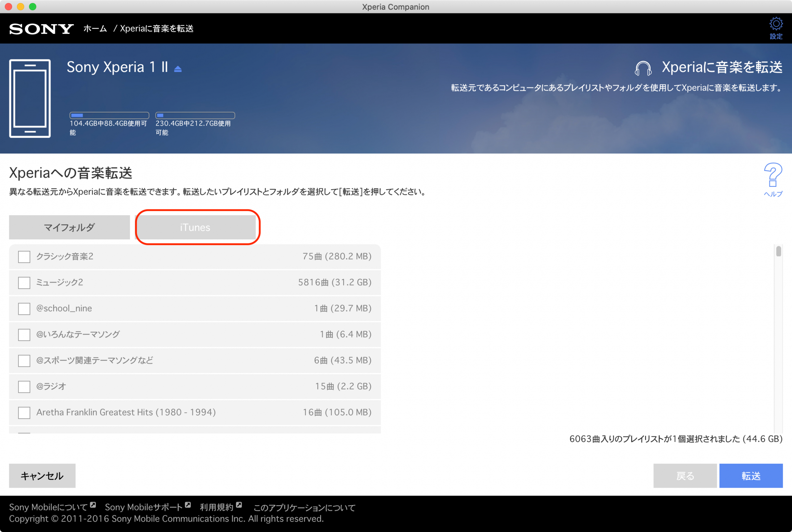Click the macOS green zoom window button
The image size is (792, 532).
point(32,7)
